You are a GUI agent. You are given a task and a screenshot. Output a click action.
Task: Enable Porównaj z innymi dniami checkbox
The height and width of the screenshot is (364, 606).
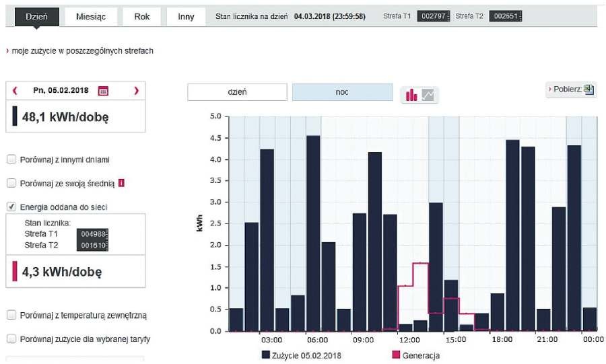[11, 159]
